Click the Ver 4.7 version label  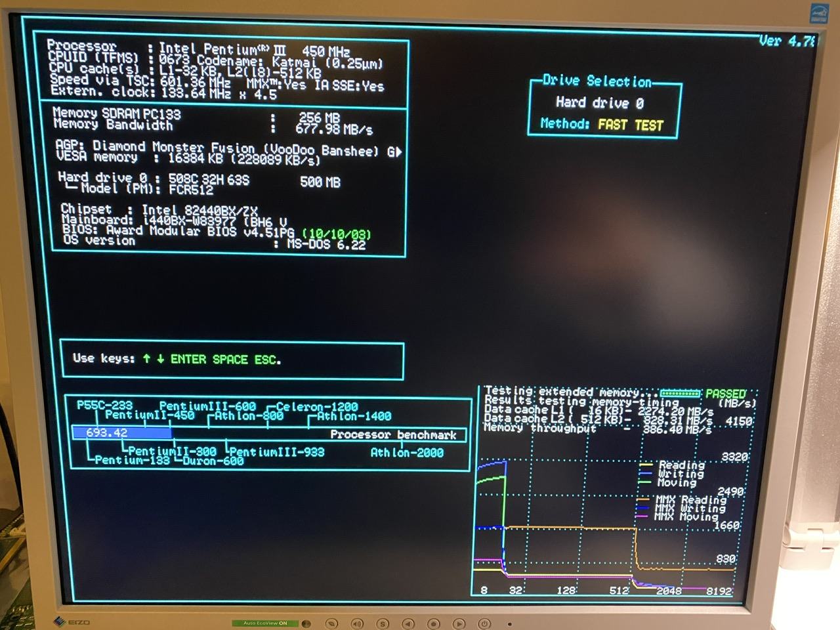click(787, 41)
